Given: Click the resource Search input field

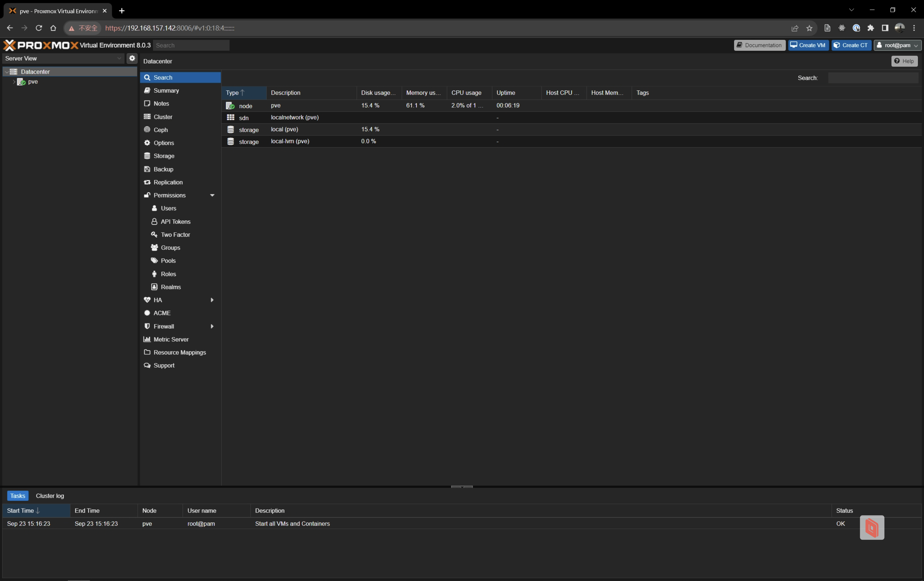Looking at the screenshot, I should 873,78.
